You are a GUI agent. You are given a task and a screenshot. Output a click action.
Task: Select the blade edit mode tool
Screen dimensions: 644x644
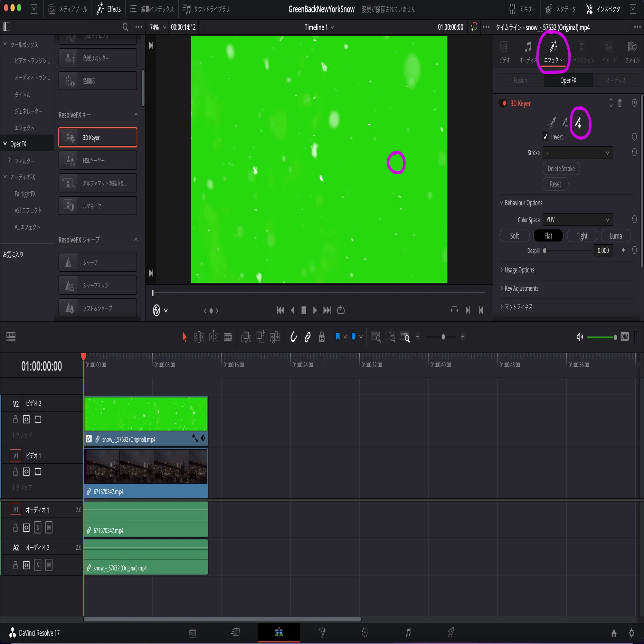pos(228,337)
